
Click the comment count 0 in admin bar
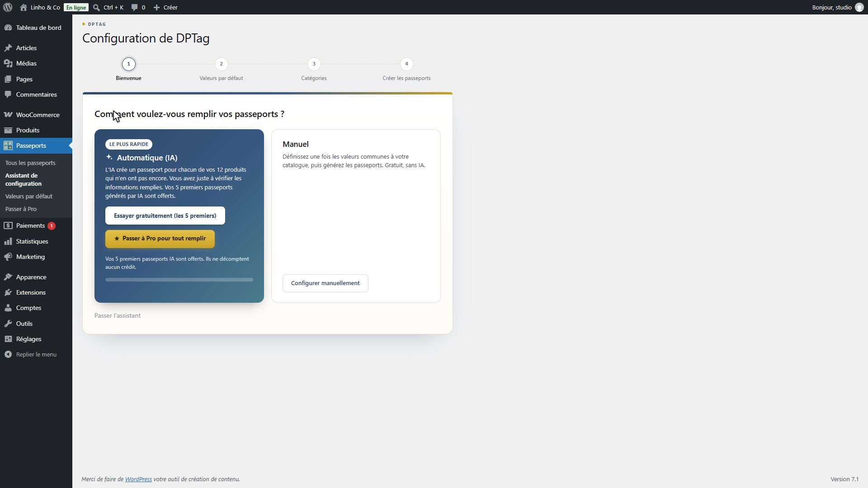[143, 7]
